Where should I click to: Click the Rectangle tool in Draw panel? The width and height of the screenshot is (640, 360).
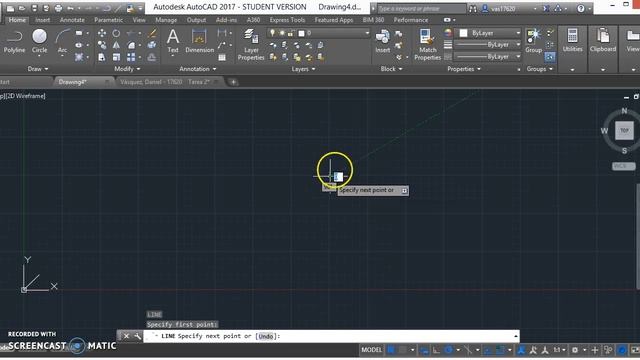[x=79, y=33]
